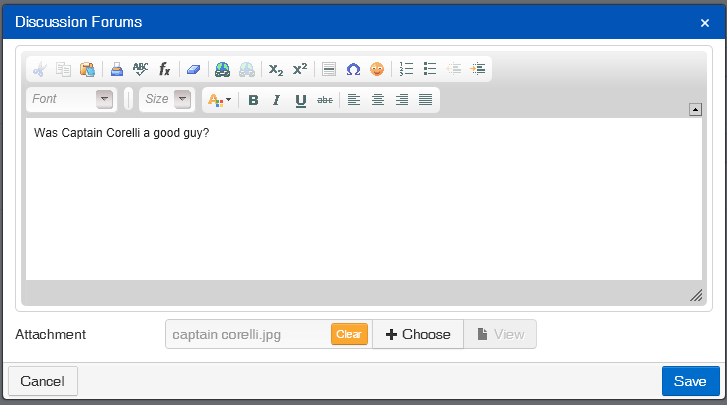Run the ABC spell check tool
This screenshot has width=727, height=405.
coord(140,69)
